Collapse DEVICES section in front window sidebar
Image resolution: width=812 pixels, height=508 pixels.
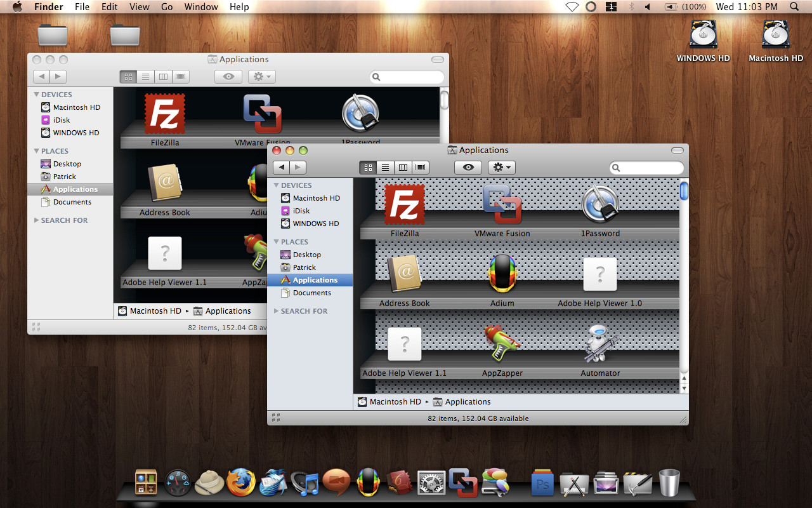(277, 185)
